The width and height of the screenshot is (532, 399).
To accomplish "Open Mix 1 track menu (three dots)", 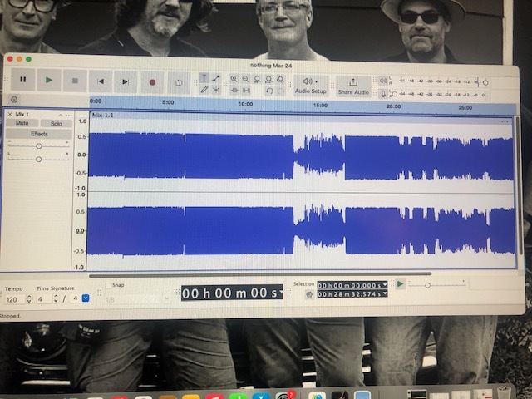I will pyautogui.click(x=69, y=116).
